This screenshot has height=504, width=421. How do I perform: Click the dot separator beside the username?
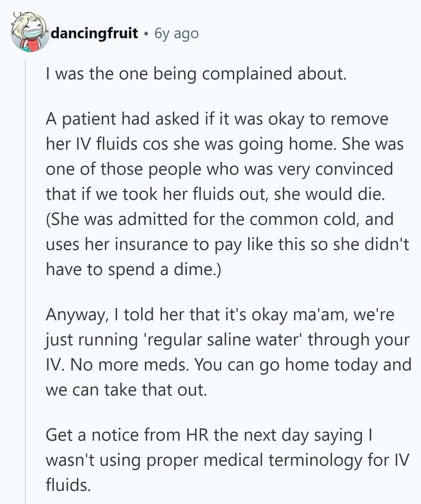(146, 34)
